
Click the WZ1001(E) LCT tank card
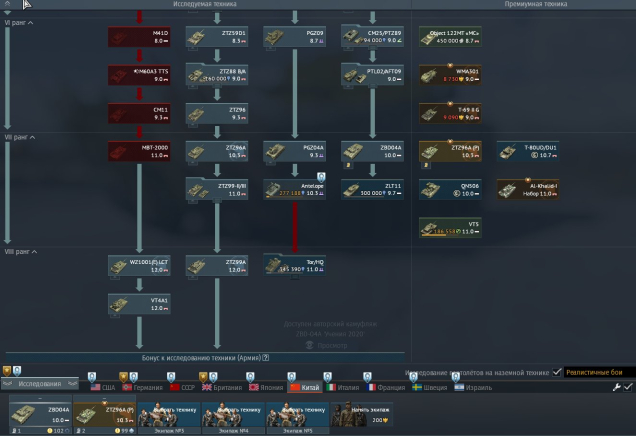[x=139, y=265]
